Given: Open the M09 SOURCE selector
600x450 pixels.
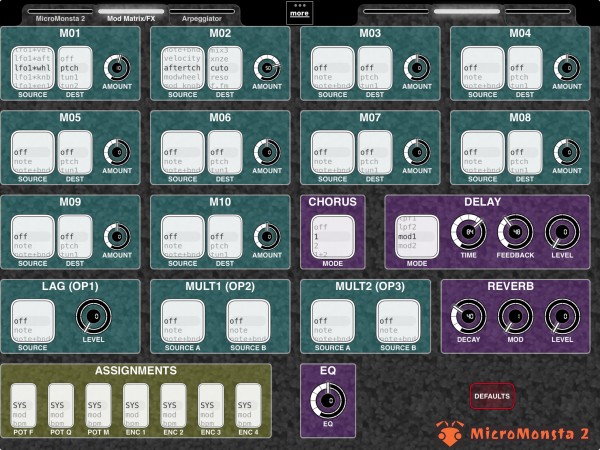Looking at the screenshot, I should 33,237.
